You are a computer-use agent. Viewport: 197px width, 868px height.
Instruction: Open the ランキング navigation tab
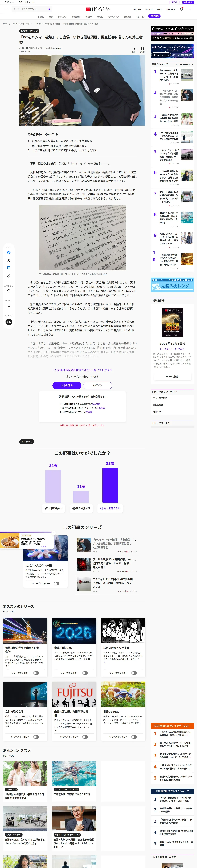[62, 16]
